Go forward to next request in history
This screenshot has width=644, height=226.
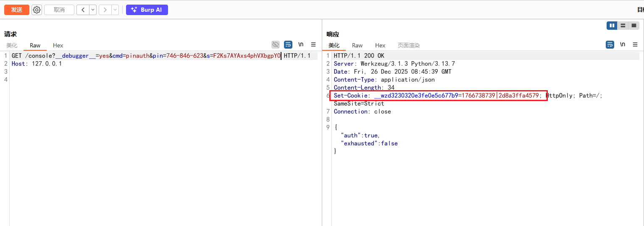pos(105,10)
